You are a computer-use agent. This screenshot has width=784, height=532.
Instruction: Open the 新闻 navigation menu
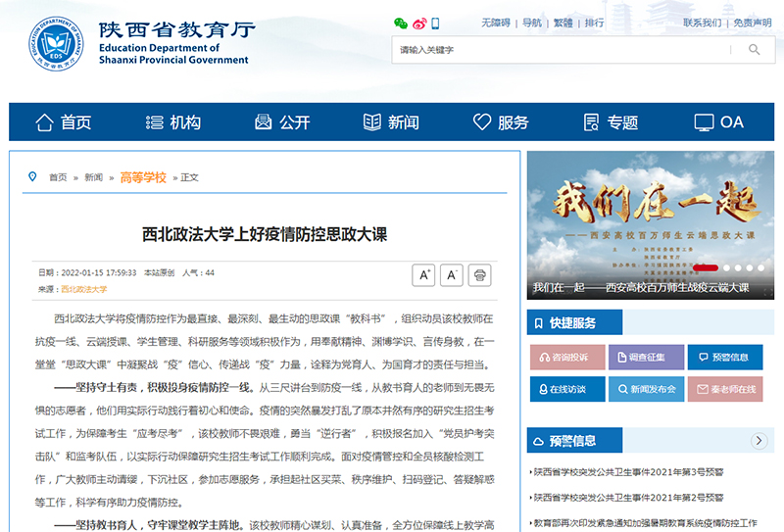pyautogui.click(x=391, y=122)
